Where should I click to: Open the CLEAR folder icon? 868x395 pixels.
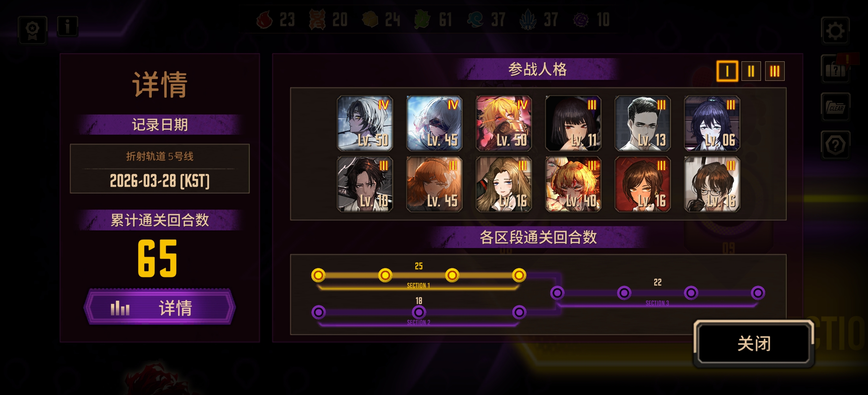(835, 107)
